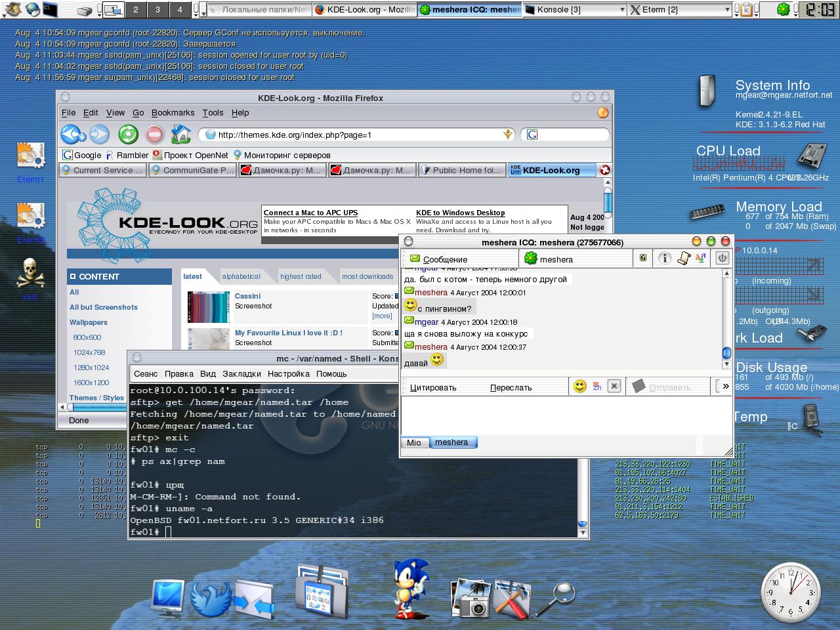Click Локальные папки taskbar entry
The image size is (840, 630).
pyautogui.click(x=259, y=9)
